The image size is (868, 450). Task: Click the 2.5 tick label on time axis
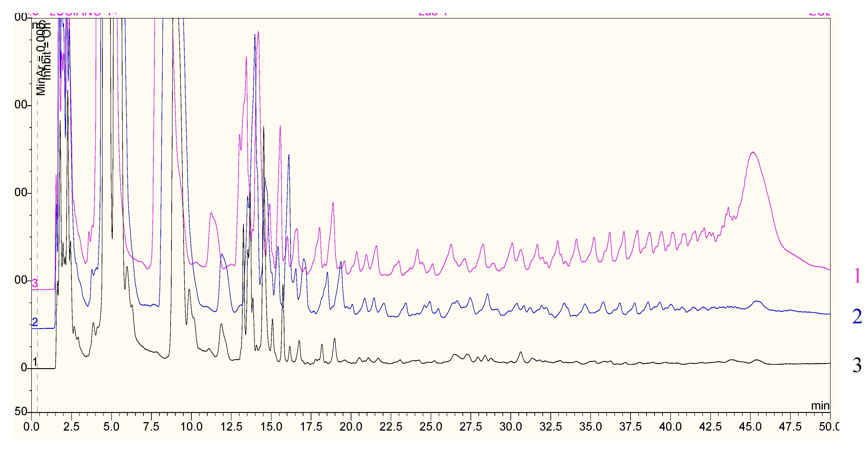71,427
